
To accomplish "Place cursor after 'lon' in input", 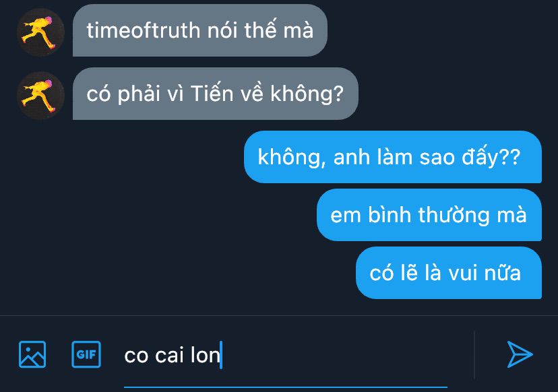I will coord(221,355).
